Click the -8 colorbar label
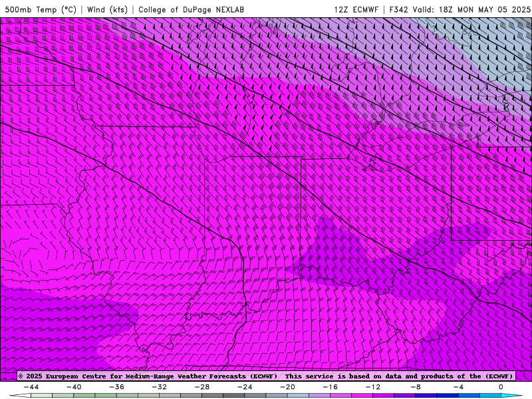 (x=416, y=387)
